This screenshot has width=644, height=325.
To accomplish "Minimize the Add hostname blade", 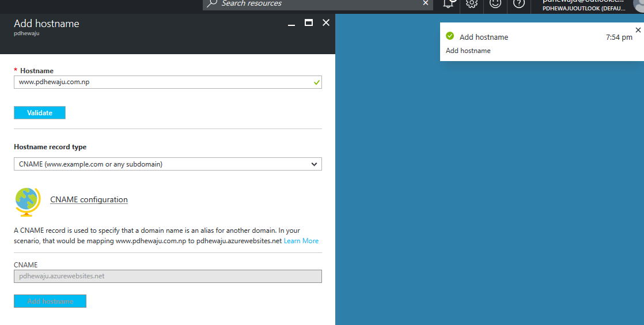I will (x=291, y=25).
